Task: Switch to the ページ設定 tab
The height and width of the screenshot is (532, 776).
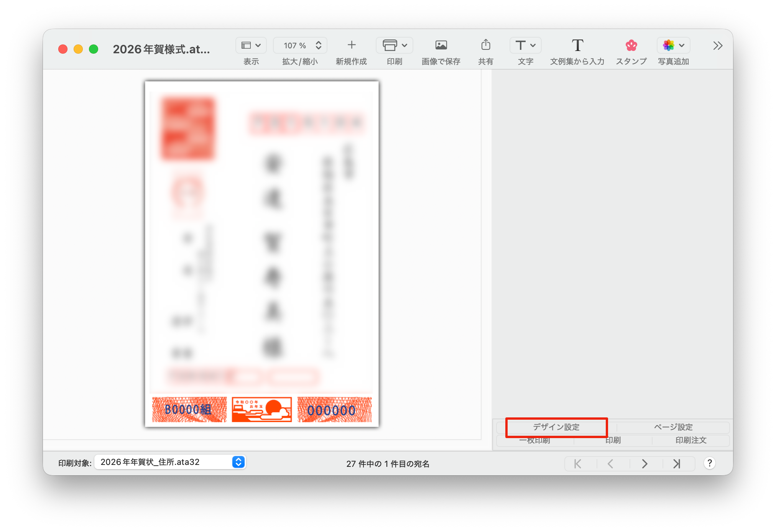Action: click(673, 427)
